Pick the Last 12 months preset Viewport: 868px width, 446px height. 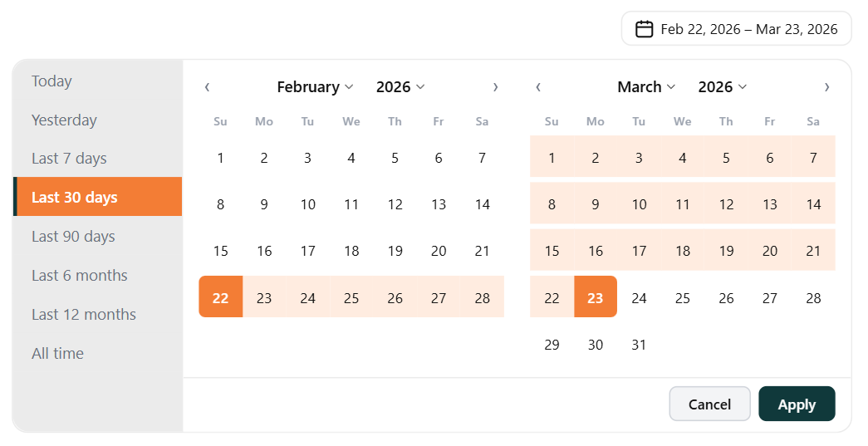click(x=84, y=315)
